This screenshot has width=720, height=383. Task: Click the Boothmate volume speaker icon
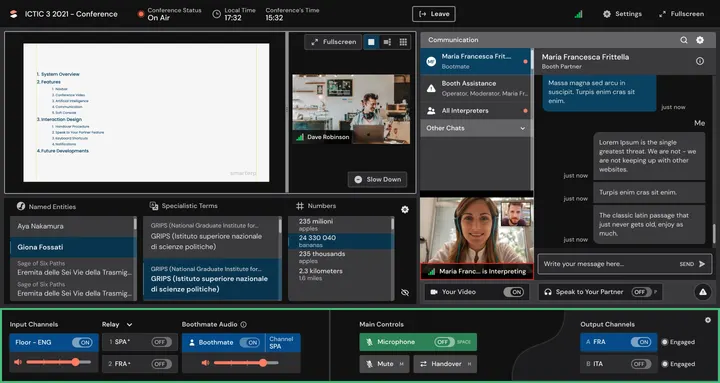point(205,363)
